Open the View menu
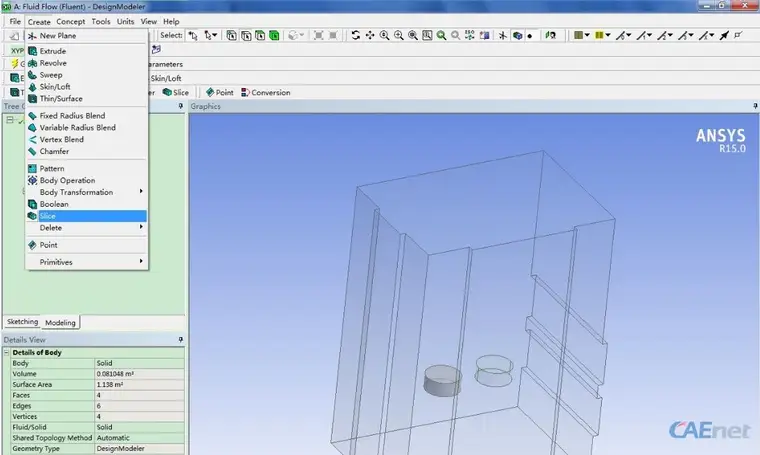The image size is (760, 455). (x=149, y=21)
